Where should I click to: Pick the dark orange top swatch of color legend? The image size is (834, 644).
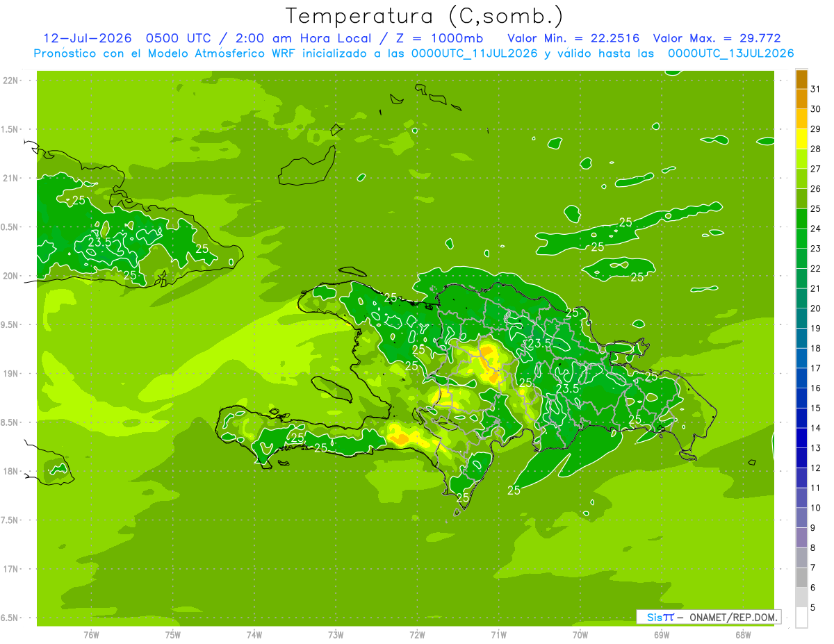coord(801,79)
